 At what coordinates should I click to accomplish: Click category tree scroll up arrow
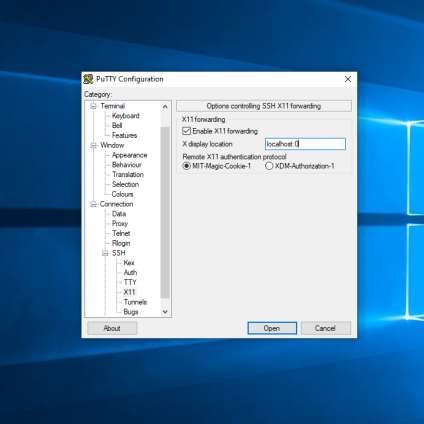click(165, 107)
